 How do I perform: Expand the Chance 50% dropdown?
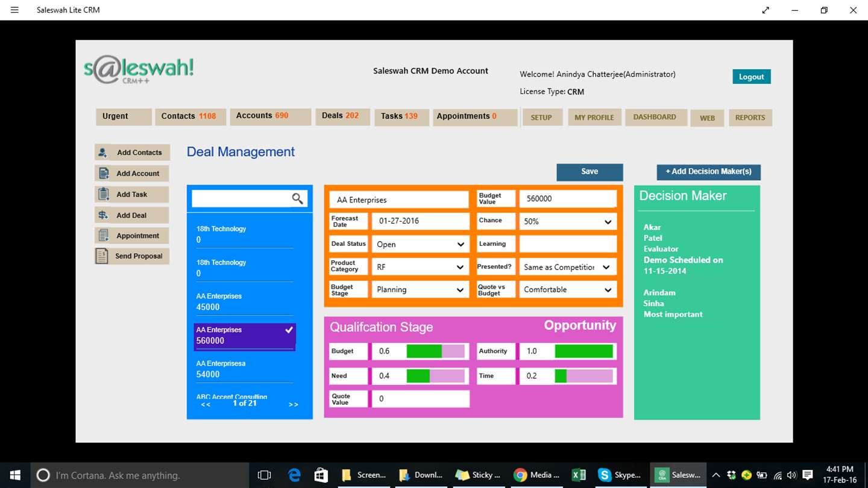[x=568, y=221]
